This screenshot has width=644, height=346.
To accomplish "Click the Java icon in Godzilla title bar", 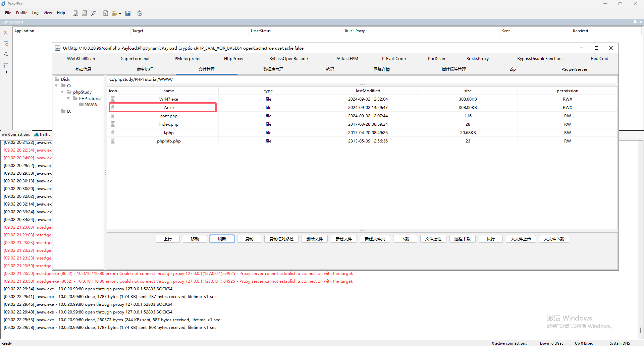I will (x=58, y=48).
